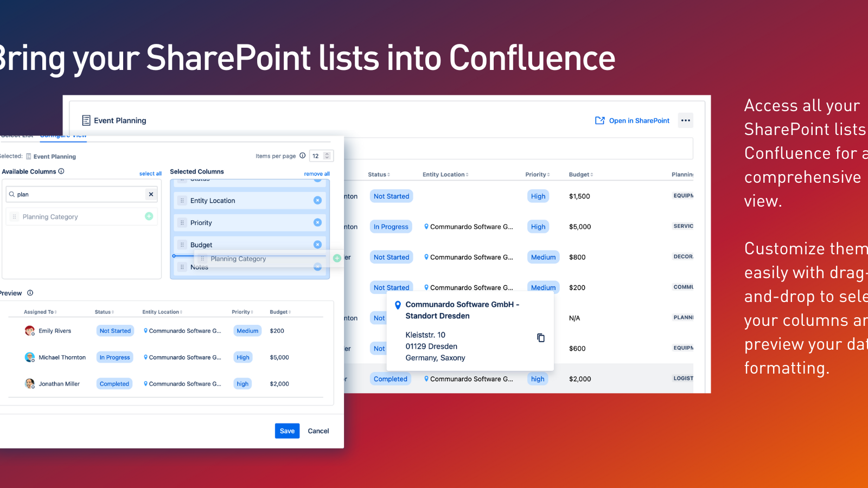This screenshot has height=488, width=868.
Task: Sort preview by Status column
Action: pyautogui.click(x=104, y=312)
